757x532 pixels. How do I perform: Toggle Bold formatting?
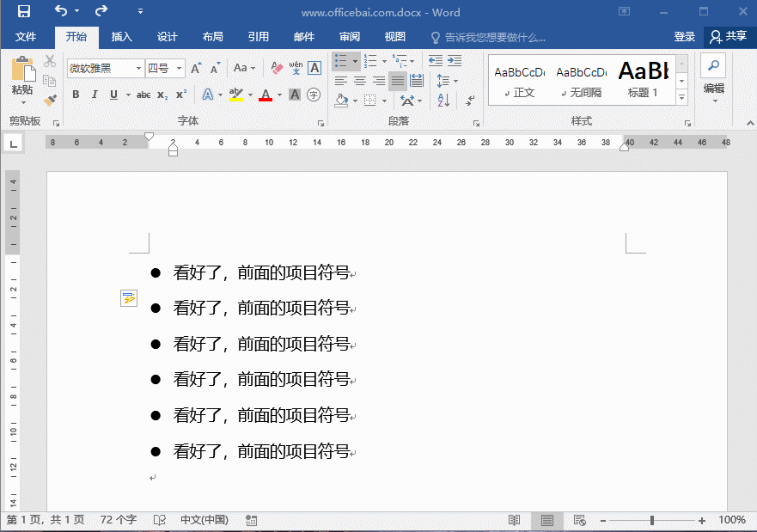76,95
